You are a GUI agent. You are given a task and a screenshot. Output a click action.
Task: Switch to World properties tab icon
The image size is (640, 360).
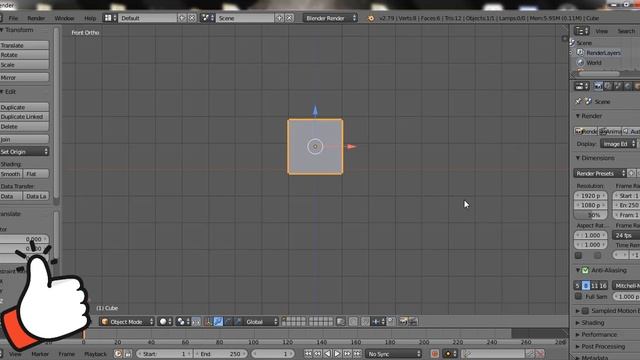(628, 86)
